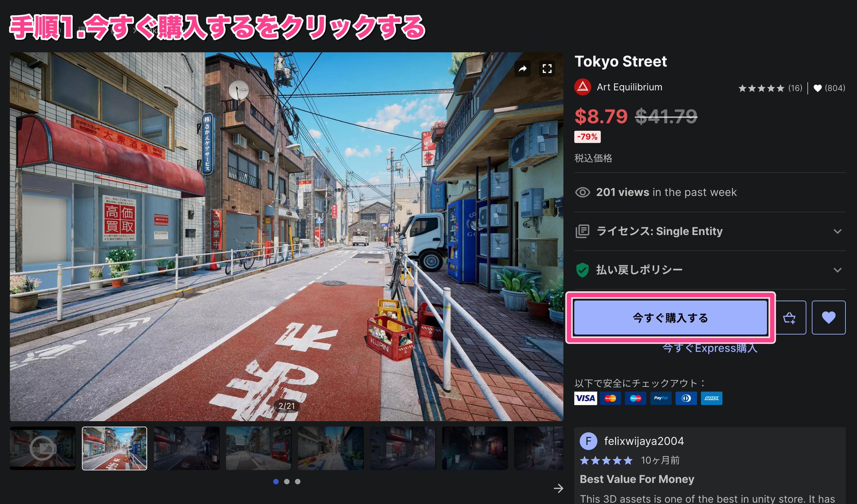Select the sixth gallery thumbnail
The width and height of the screenshot is (857, 504).
pos(403,448)
